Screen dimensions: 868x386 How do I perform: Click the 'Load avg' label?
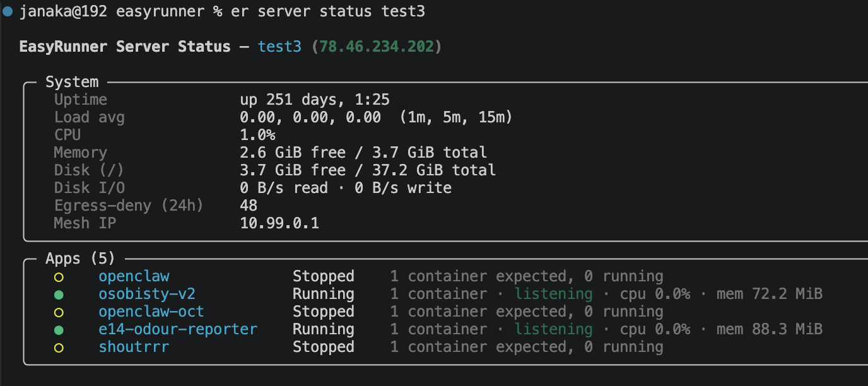pos(90,117)
